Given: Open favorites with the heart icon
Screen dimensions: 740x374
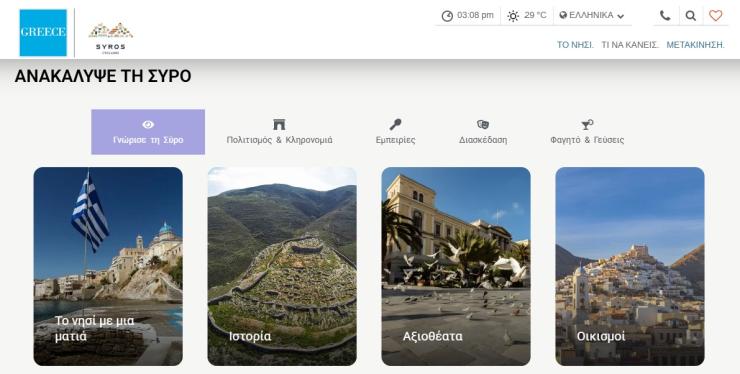Looking at the screenshot, I should click(715, 16).
